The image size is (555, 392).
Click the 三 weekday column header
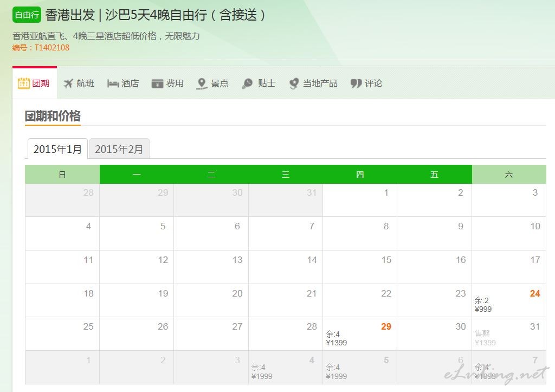coord(286,174)
